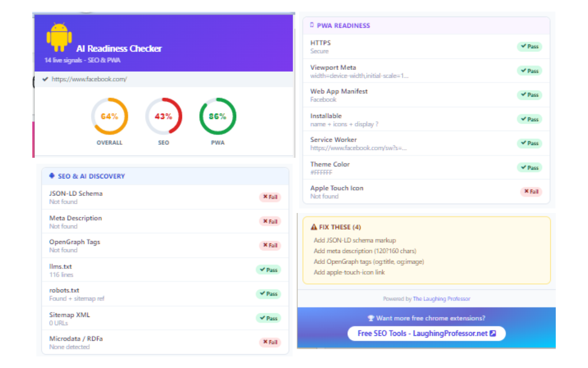The width and height of the screenshot is (588, 368).
Task: Click the https://www.facebook.com/ URL text
Action: pyautogui.click(x=89, y=79)
